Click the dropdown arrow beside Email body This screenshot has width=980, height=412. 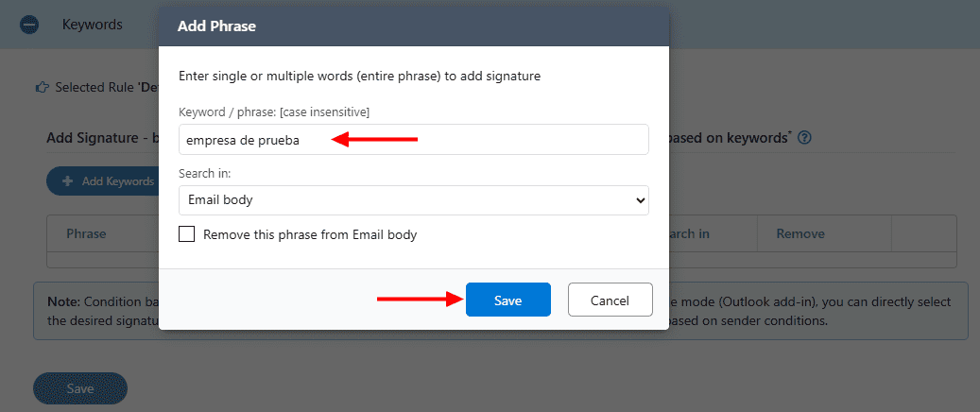click(640, 200)
